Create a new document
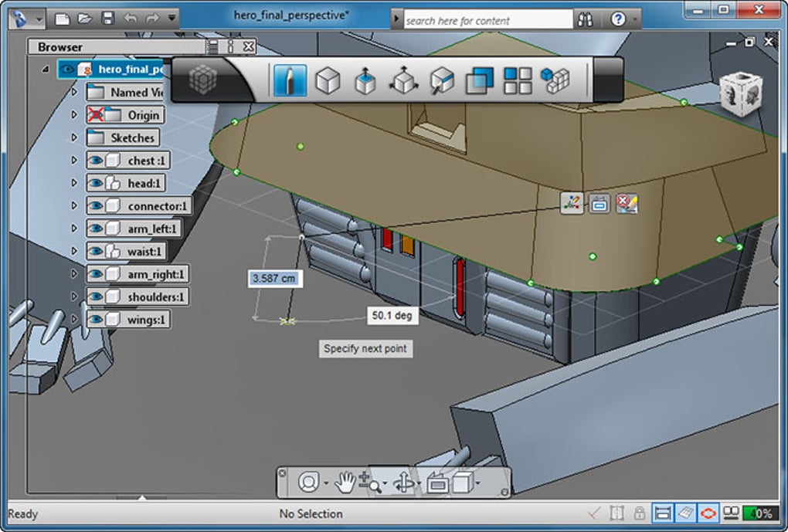 pyautogui.click(x=63, y=19)
